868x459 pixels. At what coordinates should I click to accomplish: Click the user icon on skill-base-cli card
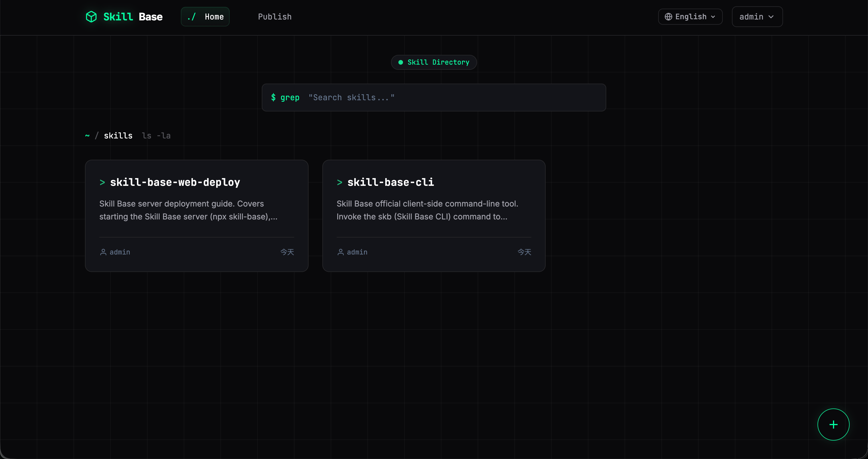340,252
